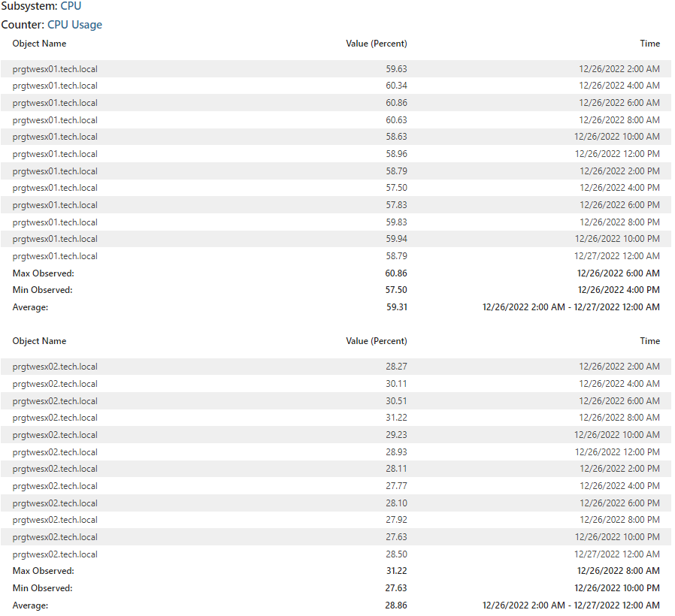Click the value 28.27

click(x=396, y=367)
